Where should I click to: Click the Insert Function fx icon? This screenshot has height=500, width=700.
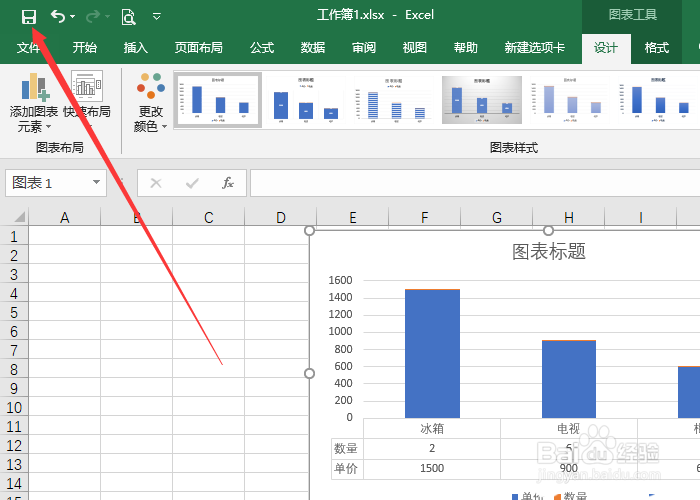(228, 183)
